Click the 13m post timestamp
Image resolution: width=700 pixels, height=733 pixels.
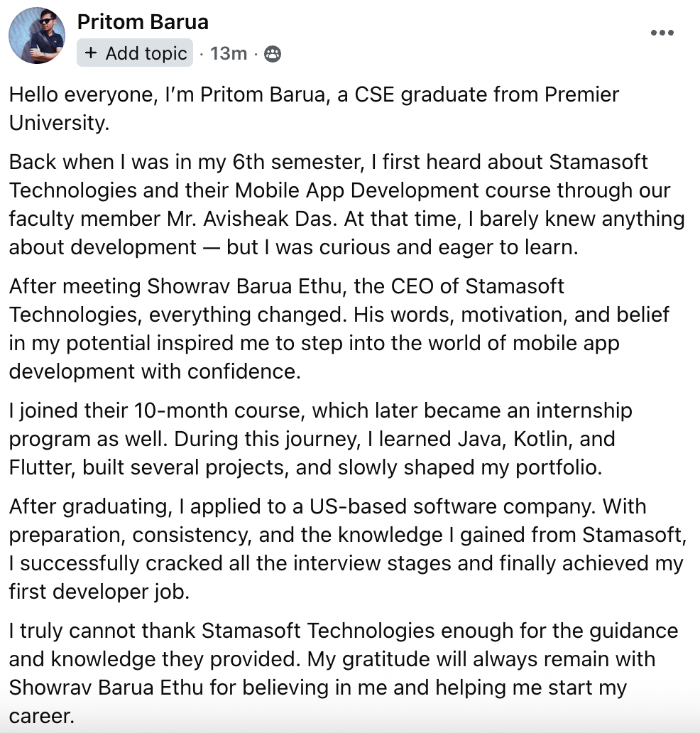click(x=229, y=53)
